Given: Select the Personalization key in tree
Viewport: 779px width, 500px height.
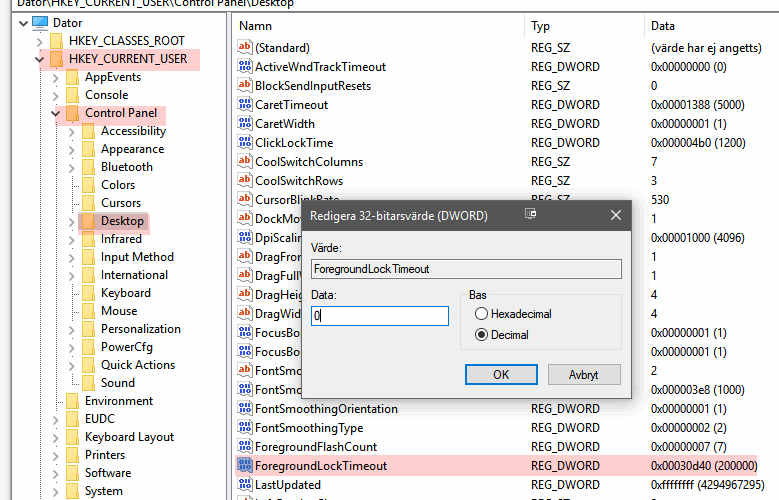Looking at the screenshot, I should pyautogui.click(x=140, y=329).
